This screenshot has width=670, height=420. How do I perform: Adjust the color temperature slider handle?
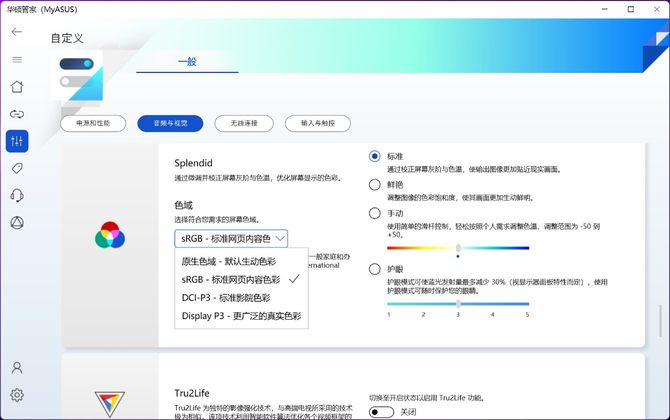(x=458, y=248)
